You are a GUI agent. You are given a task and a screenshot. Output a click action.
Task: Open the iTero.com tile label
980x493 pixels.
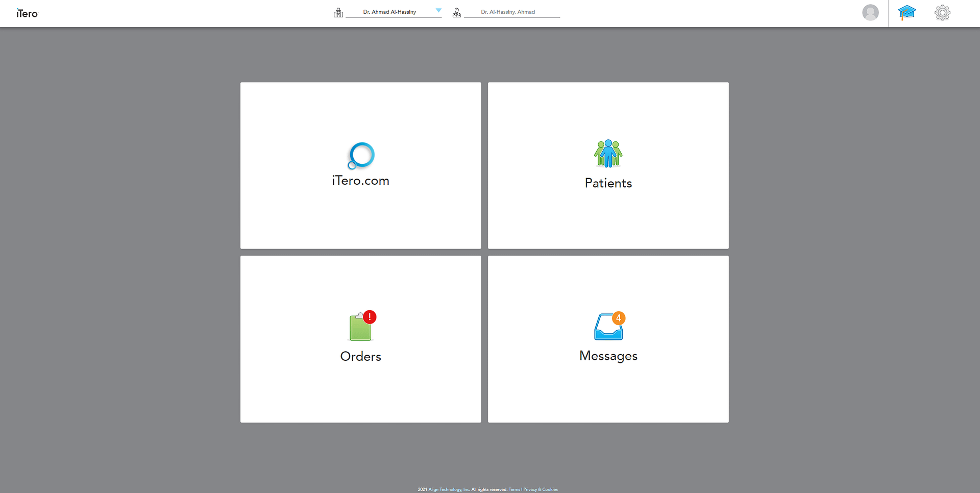click(x=360, y=181)
